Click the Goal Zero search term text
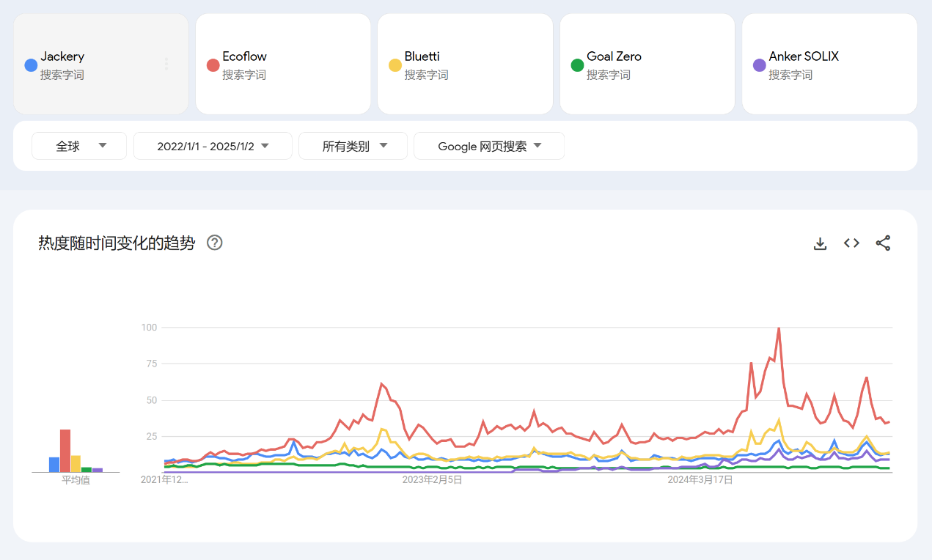This screenshot has height=560, width=932. tap(614, 56)
